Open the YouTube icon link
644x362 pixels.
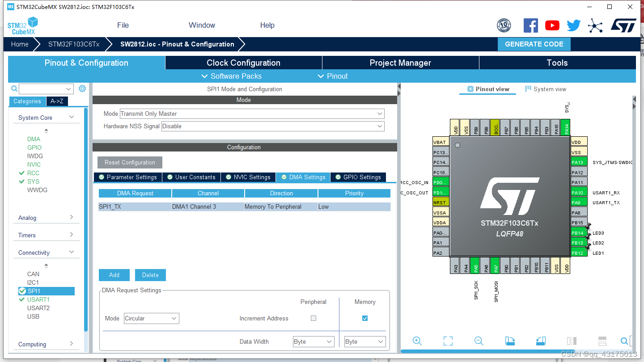(x=552, y=25)
